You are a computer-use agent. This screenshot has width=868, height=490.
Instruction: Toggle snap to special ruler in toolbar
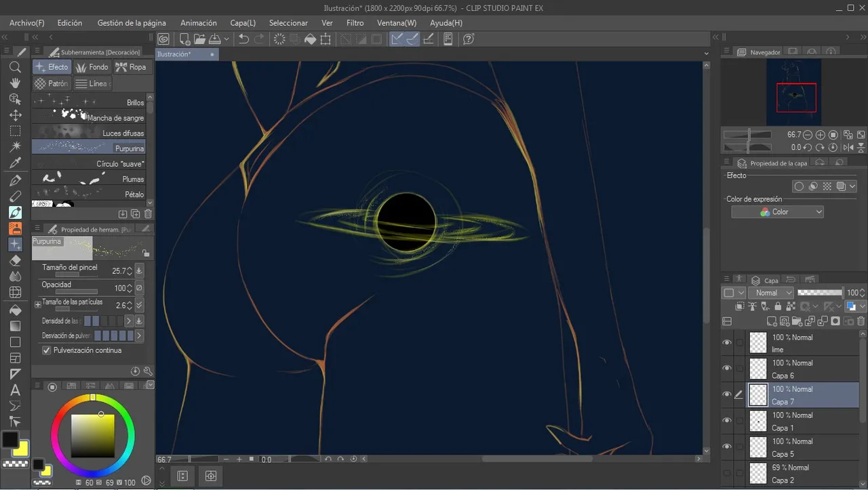(412, 39)
